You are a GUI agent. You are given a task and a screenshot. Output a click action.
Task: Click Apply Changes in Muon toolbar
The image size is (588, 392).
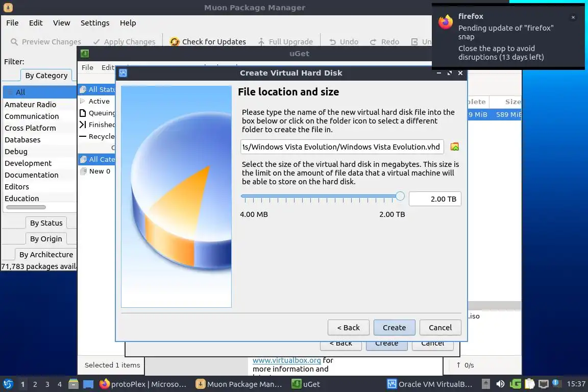coord(124,42)
